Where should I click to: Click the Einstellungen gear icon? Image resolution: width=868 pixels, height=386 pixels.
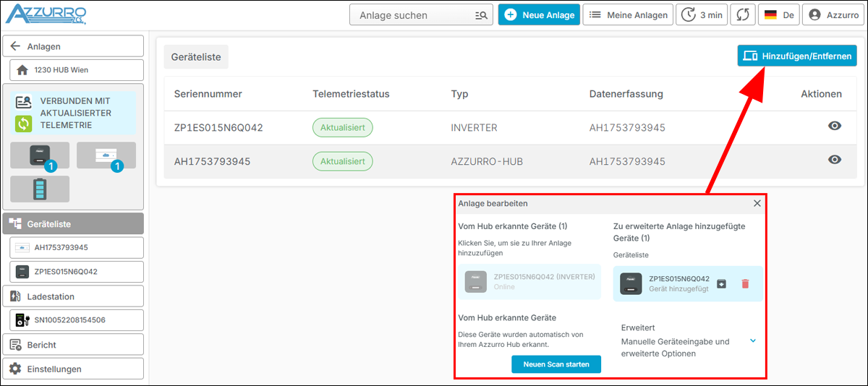click(15, 369)
